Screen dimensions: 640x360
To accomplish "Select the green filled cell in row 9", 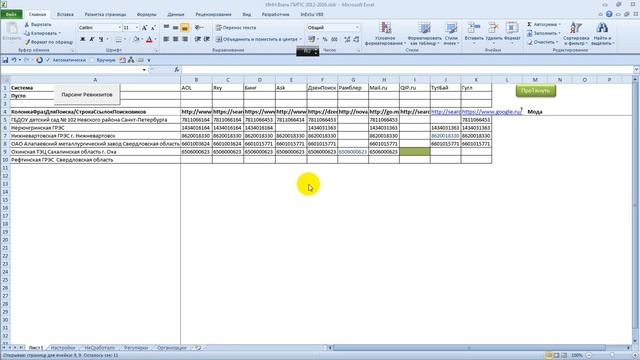I will point(415,151).
